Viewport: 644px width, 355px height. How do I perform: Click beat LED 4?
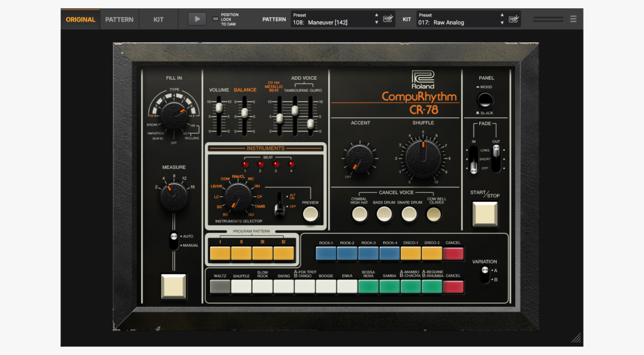pyautogui.click(x=291, y=164)
